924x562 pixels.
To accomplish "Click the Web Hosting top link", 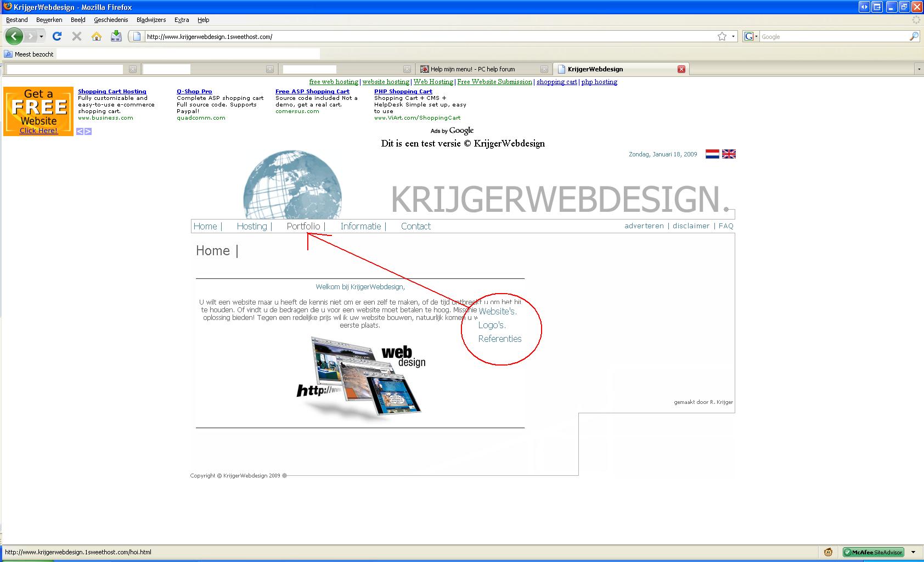I will click(x=433, y=82).
